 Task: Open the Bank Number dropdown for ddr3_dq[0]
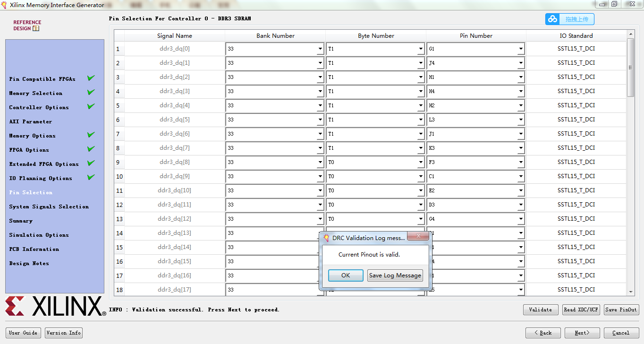320,49
